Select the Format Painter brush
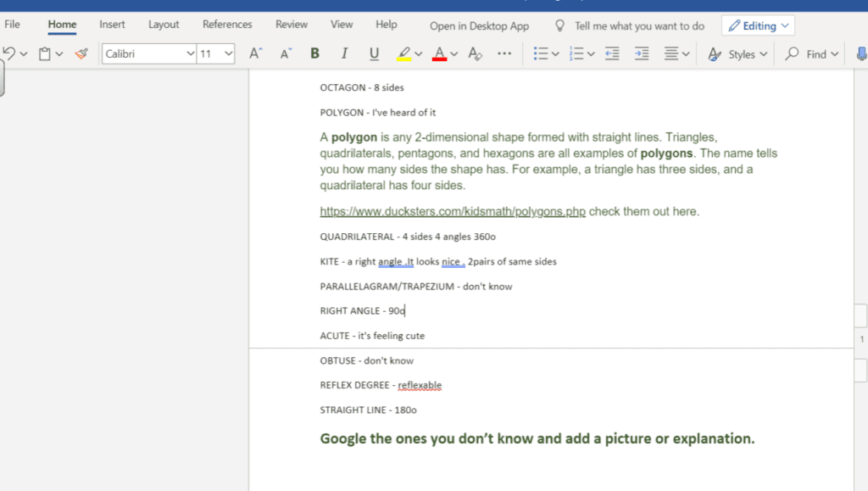The image size is (868, 491). pos(81,53)
